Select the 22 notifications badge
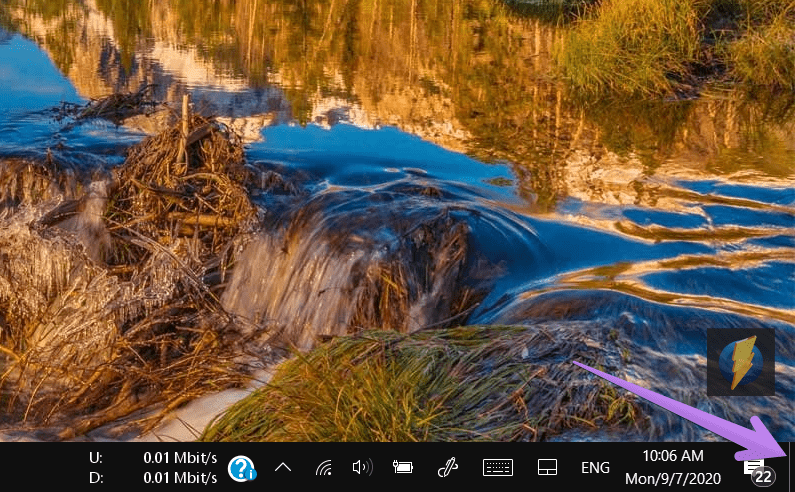This screenshot has height=492, width=795. pyautogui.click(x=763, y=477)
